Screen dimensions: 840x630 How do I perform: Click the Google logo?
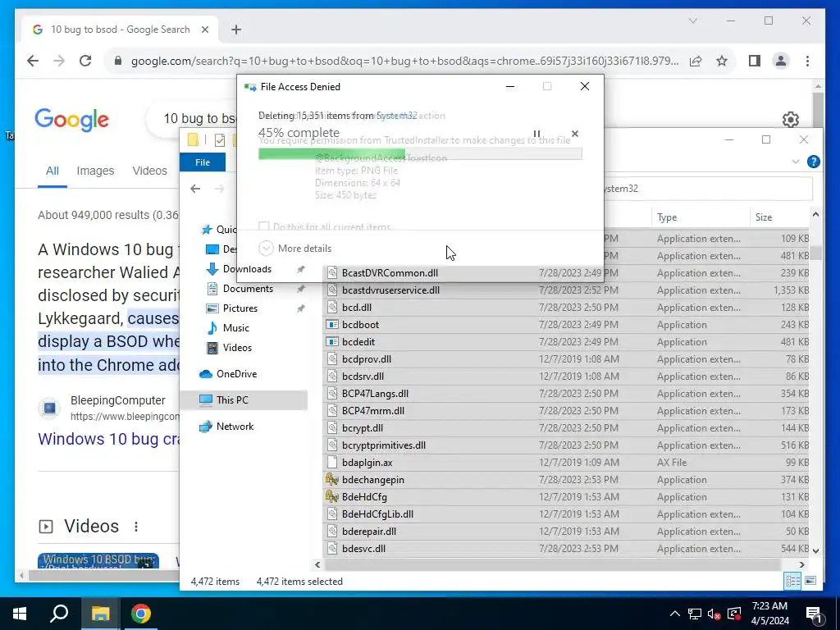[x=72, y=120]
